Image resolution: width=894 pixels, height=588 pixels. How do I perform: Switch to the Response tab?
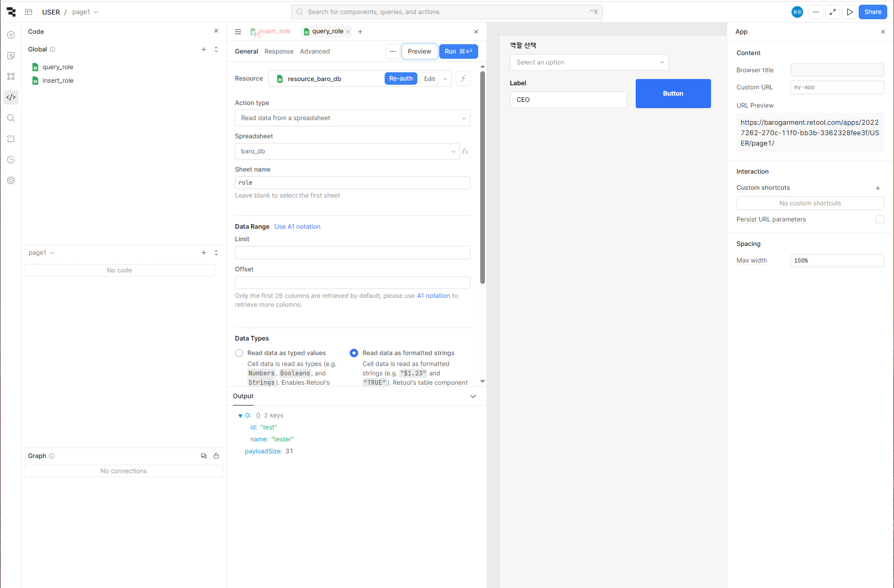tap(279, 51)
